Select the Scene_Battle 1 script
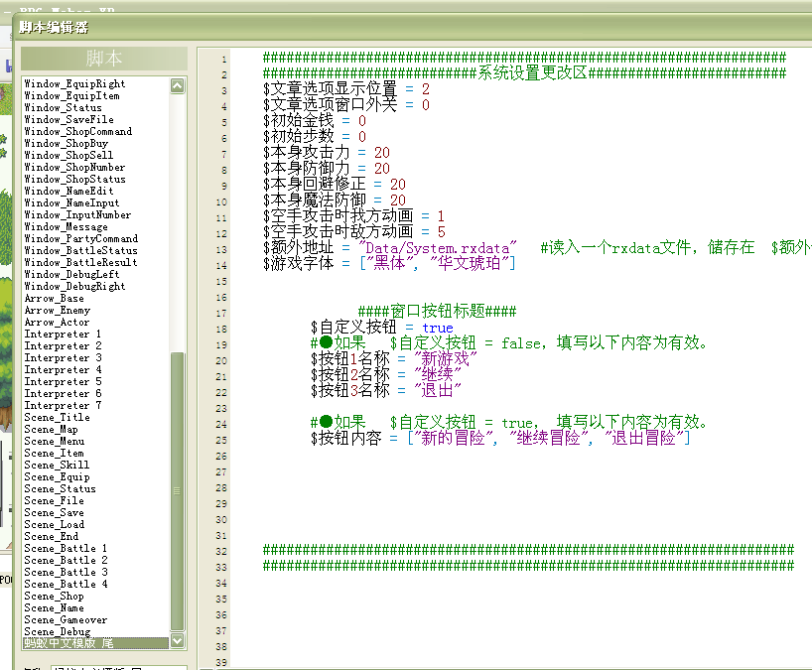 tap(66, 548)
